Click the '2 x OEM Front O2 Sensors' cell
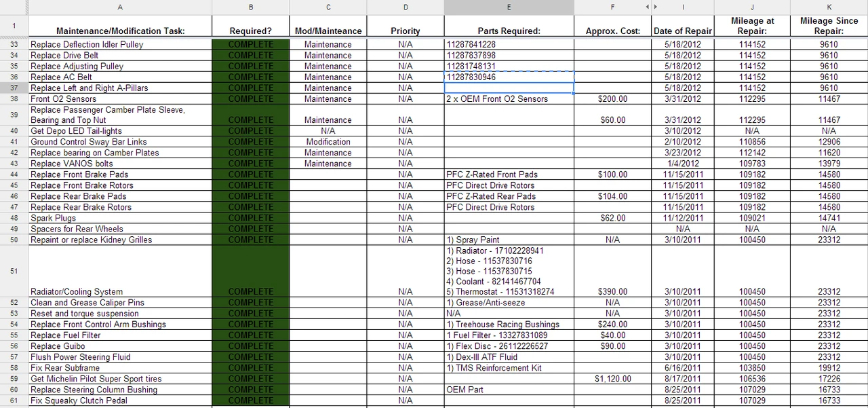This screenshot has height=408, width=868. 509,98
